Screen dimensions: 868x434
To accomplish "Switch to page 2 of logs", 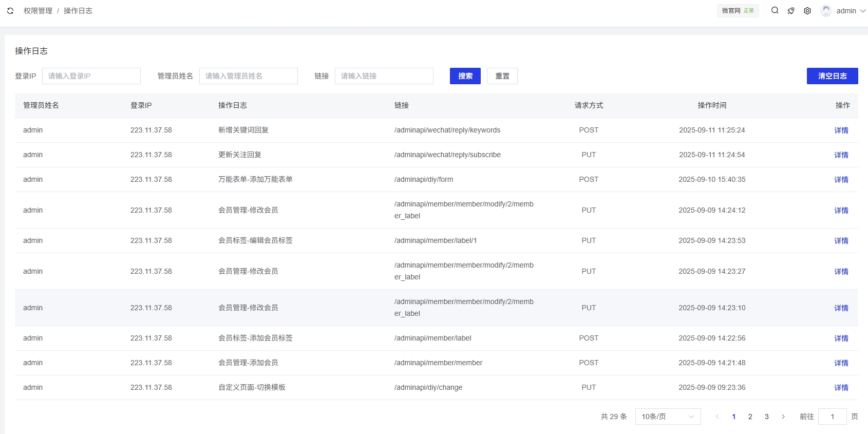I will pyautogui.click(x=750, y=417).
